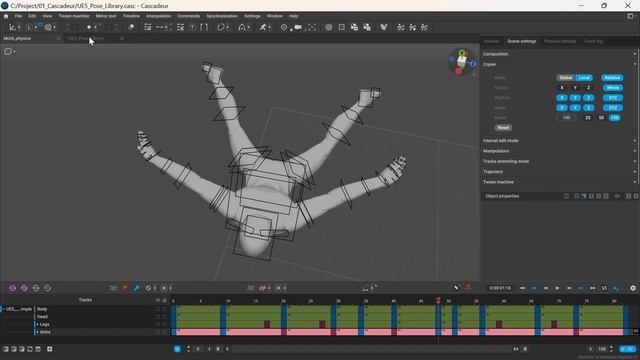Expand the Trajectory section
Image resolution: width=640 pixels, height=360 pixels.
pos(559,172)
